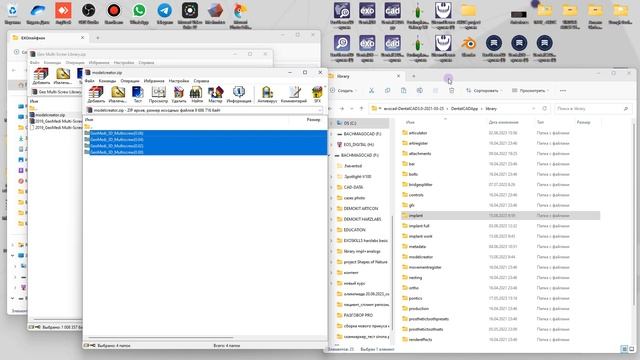Open the Избранное menu in modelcreator.zip window
This screenshot has height=360, width=640.
click(154, 81)
